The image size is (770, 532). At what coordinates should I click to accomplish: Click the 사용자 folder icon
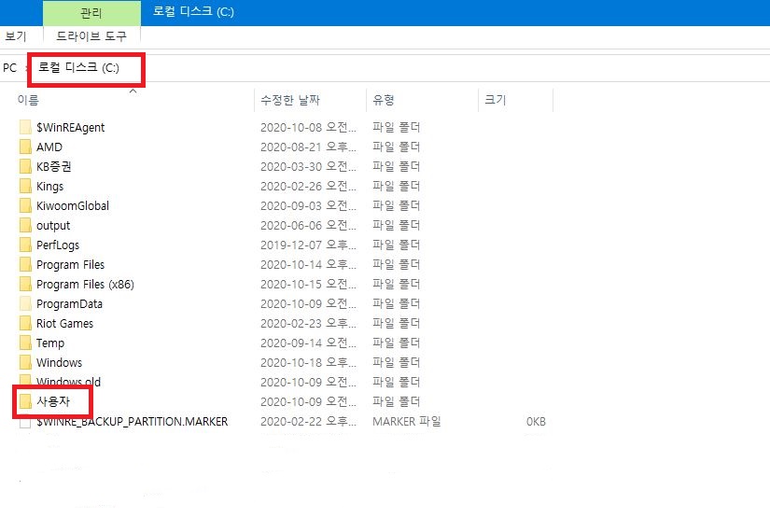pyautogui.click(x=25, y=402)
